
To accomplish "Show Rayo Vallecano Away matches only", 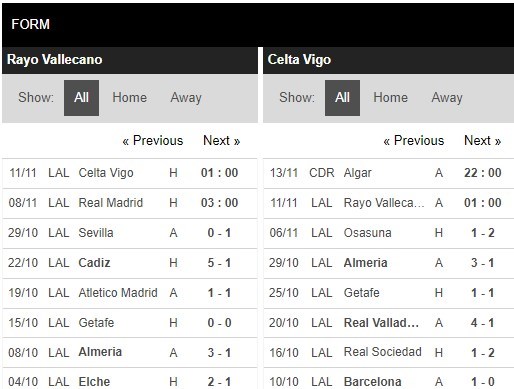I will click(x=186, y=98).
